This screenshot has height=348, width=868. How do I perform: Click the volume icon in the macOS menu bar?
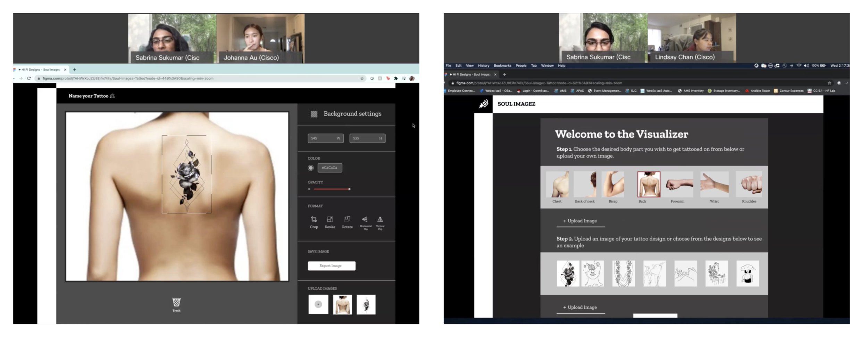806,66
